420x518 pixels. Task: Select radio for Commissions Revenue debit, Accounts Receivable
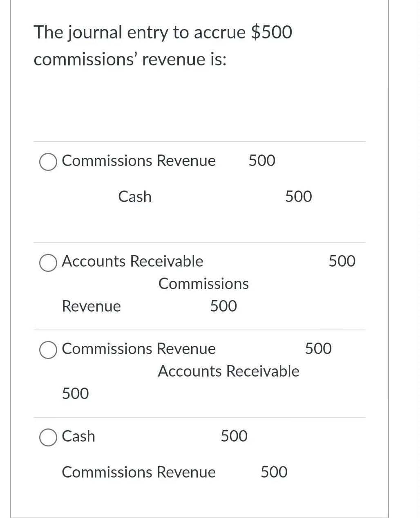tap(48, 350)
